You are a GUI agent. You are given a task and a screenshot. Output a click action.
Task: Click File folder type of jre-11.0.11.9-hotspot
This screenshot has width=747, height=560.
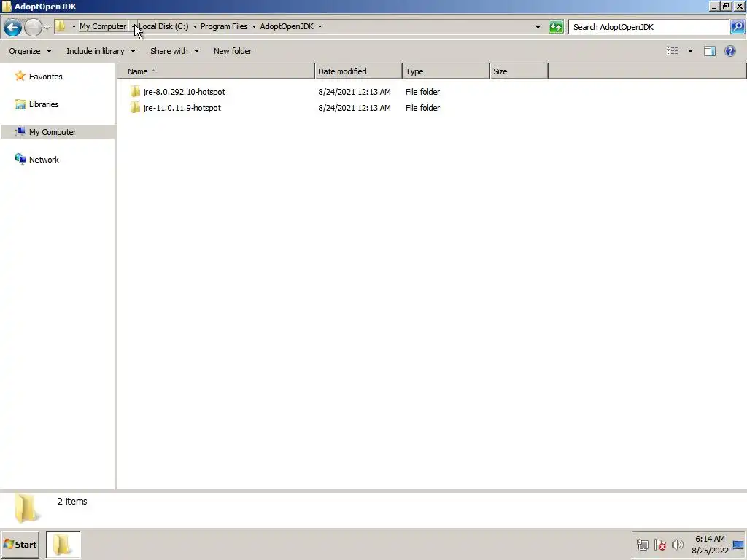pos(422,108)
